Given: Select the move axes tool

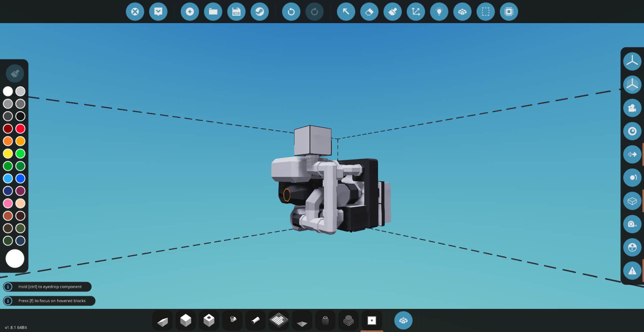Looking at the screenshot, I should (416, 12).
